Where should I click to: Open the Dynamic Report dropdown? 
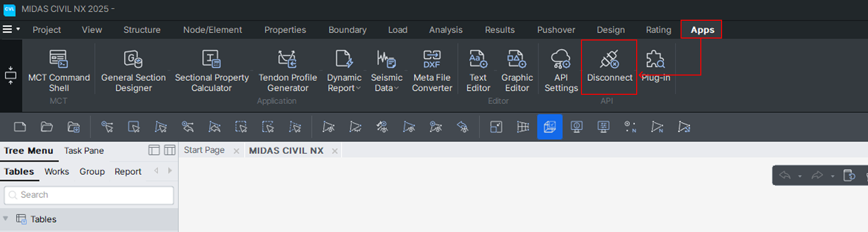344,71
